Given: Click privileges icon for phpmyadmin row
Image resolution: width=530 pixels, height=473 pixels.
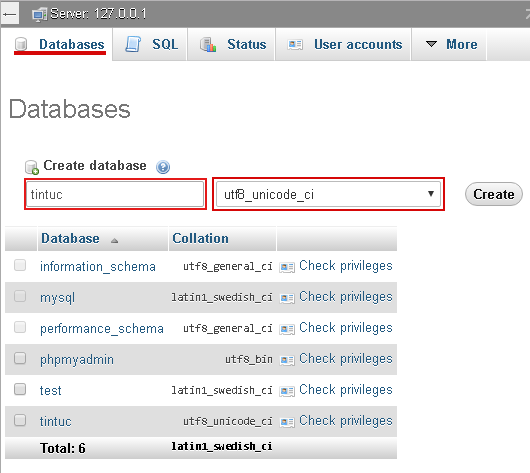Looking at the screenshot, I should (287, 360).
